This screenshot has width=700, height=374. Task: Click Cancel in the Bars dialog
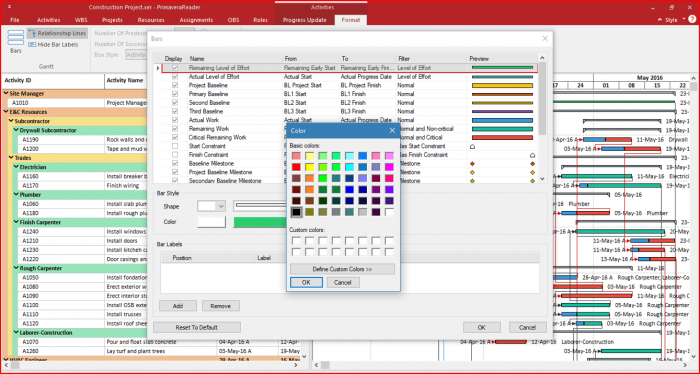pyautogui.click(x=527, y=327)
